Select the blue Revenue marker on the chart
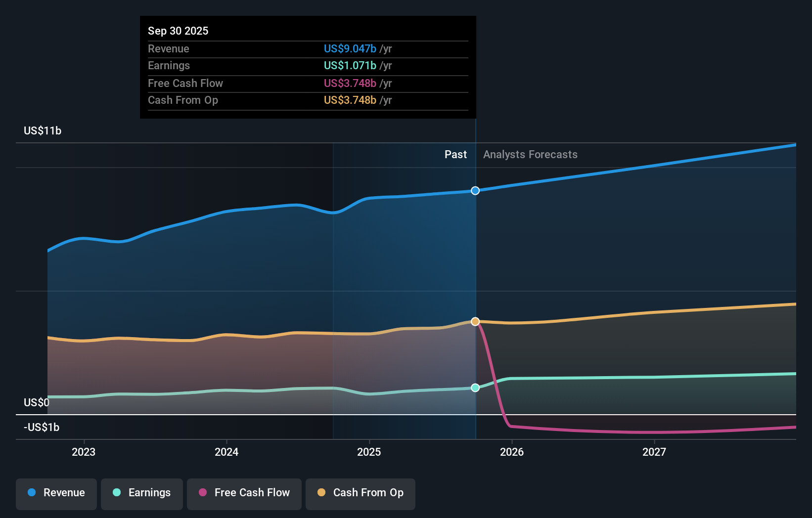 tap(475, 190)
